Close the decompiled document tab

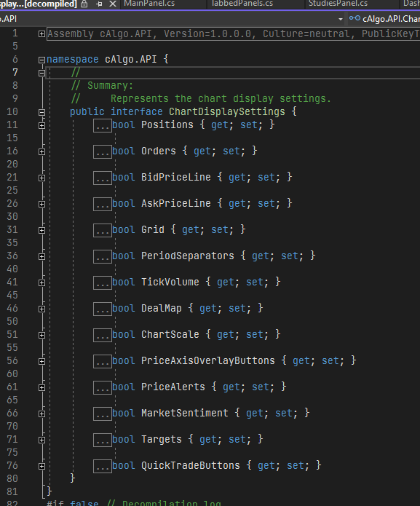point(113,4)
